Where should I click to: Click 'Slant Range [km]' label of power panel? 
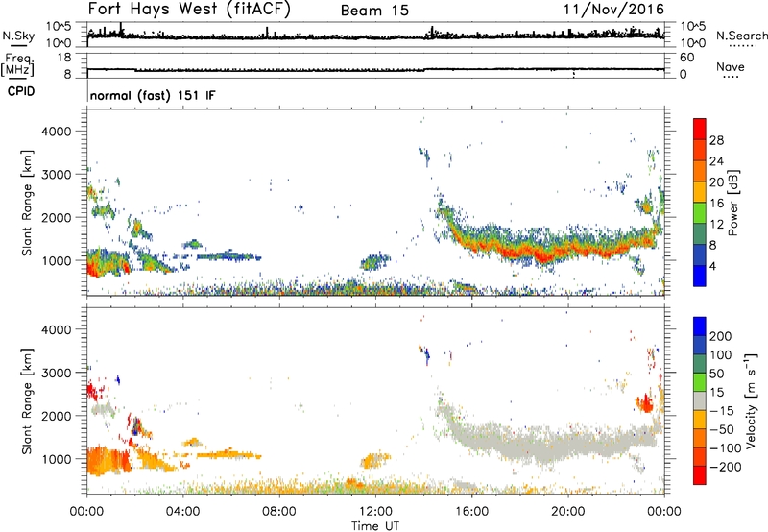click(x=27, y=204)
